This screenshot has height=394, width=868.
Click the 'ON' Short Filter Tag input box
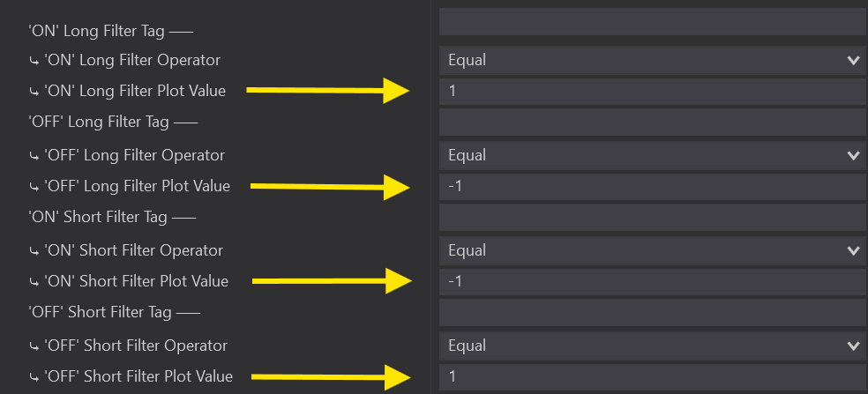pos(653,217)
